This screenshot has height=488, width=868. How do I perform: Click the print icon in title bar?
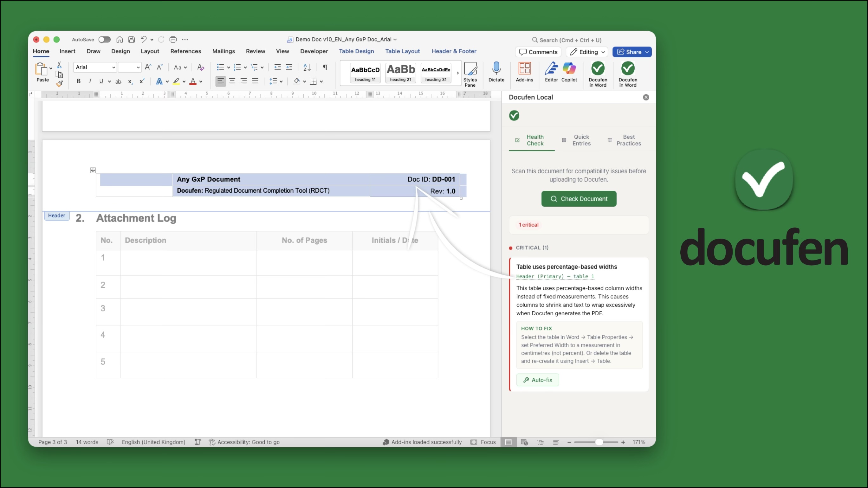point(173,39)
